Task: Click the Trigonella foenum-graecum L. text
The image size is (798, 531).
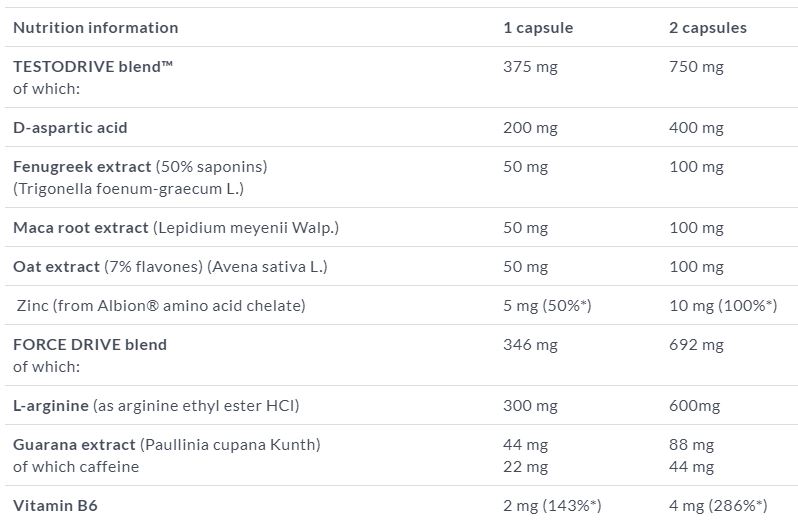Action: pos(128,188)
